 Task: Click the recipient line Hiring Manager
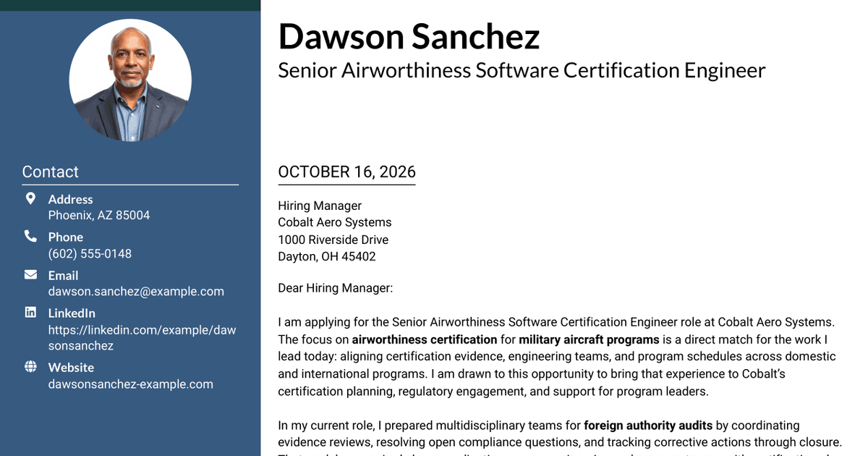pyautogui.click(x=320, y=206)
